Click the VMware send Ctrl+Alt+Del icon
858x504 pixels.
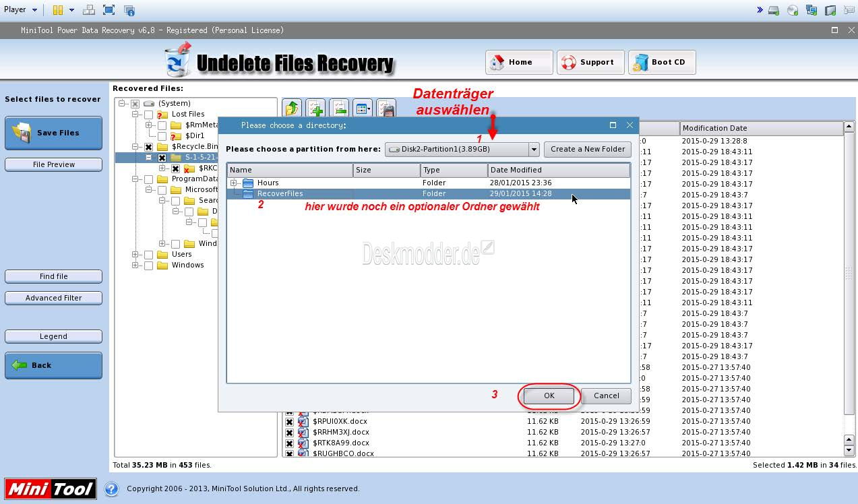88,10
